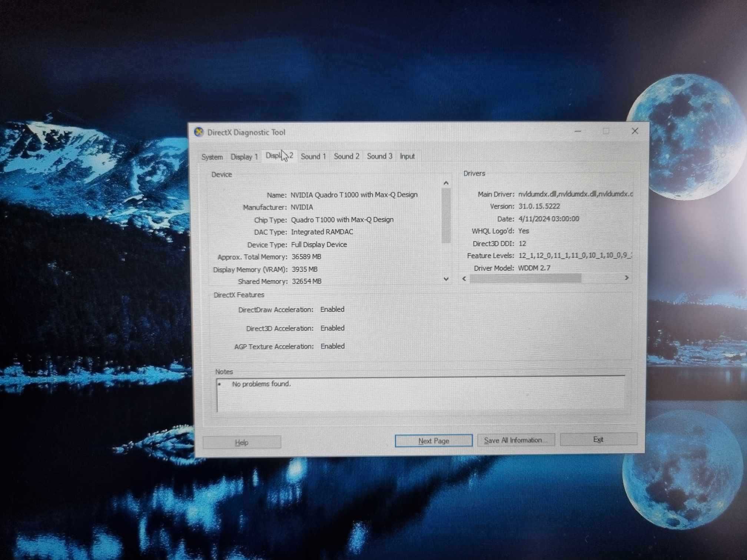Select 'NVIDIA Quadro T1000 with Max-Q Design' name
The width and height of the screenshot is (747, 560).
(x=354, y=194)
